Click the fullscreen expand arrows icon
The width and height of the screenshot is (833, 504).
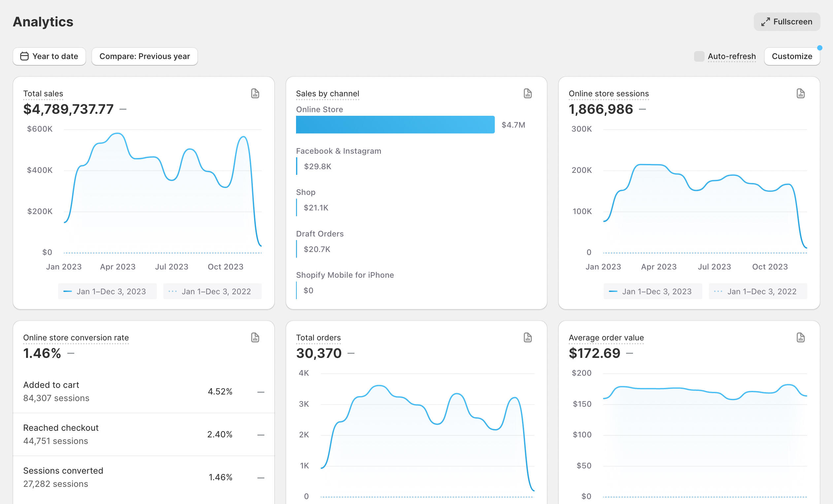765,22
